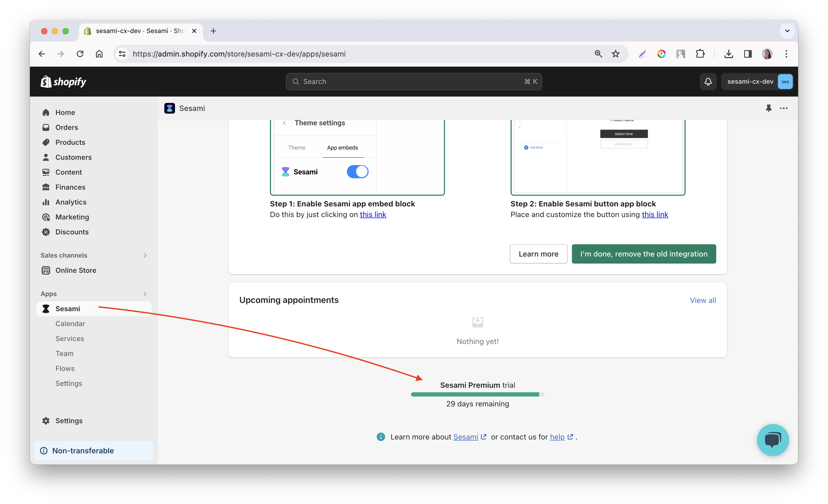The image size is (828, 504).
Task: Reload the browser page
Action: click(80, 54)
